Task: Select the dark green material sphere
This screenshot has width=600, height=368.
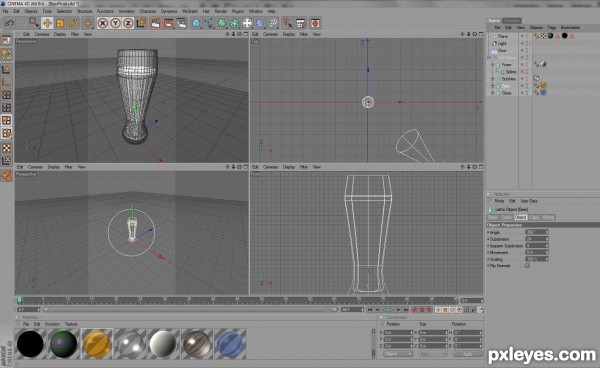Action: 64,344
